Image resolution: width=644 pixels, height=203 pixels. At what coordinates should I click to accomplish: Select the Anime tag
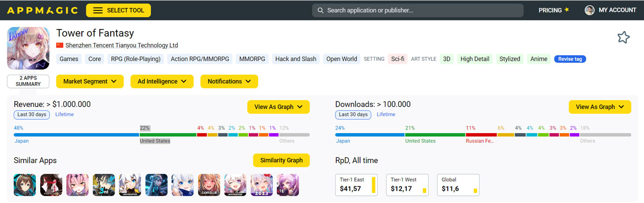point(539,59)
